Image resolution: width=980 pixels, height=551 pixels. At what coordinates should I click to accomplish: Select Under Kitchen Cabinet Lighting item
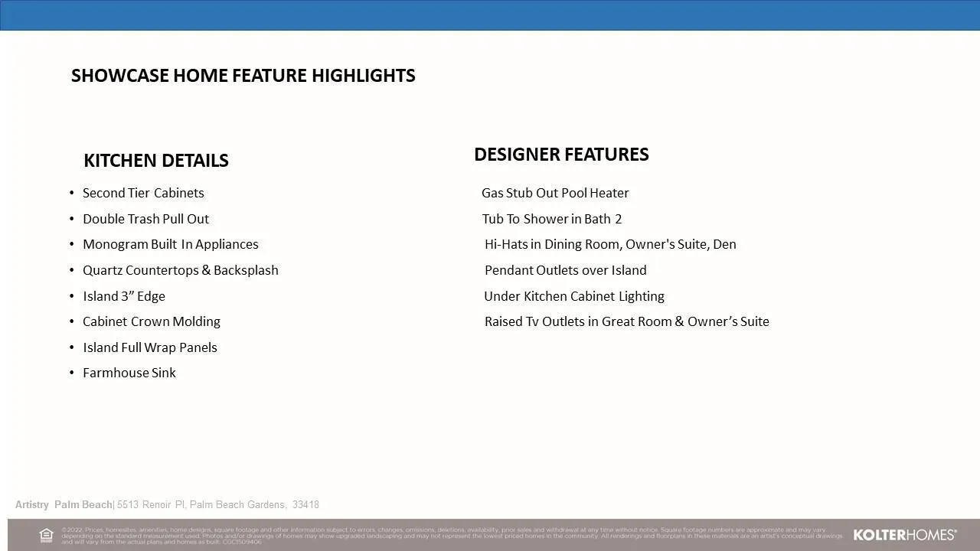[573, 296]
